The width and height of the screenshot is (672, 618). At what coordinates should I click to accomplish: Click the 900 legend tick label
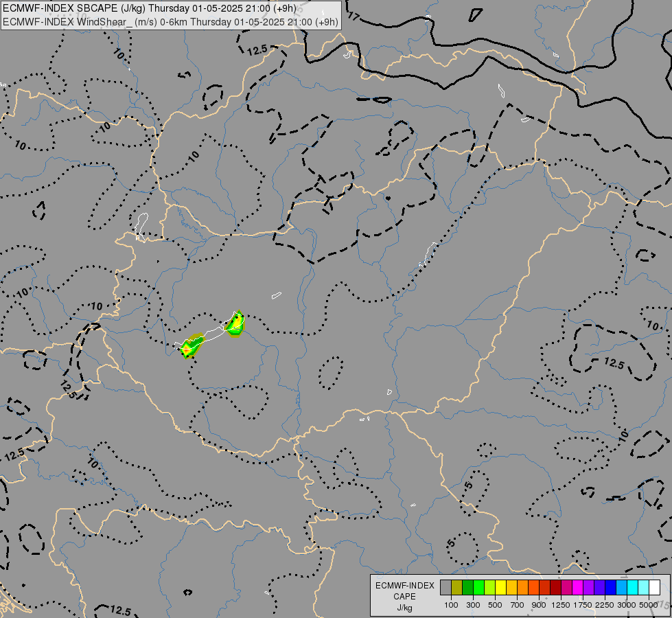pos(539,605)
